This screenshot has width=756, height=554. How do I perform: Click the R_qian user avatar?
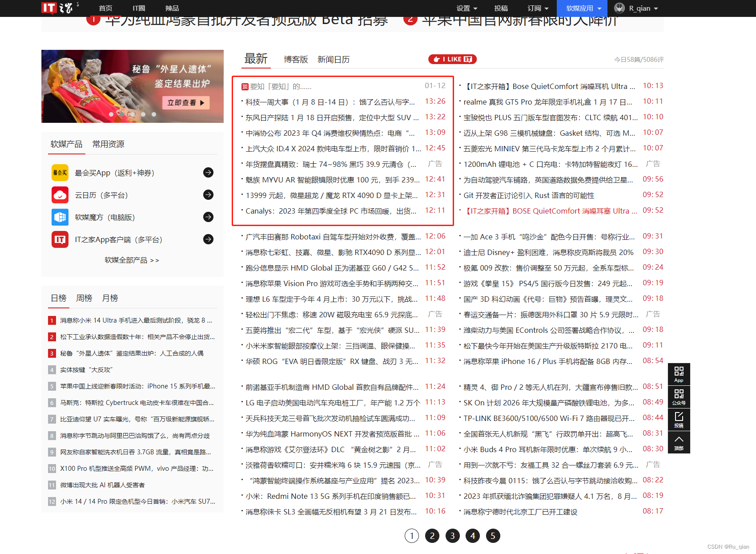coord(619,8)
